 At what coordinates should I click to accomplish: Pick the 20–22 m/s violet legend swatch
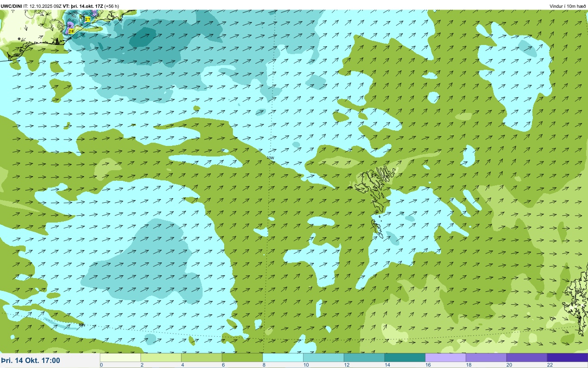pos(527,357)
